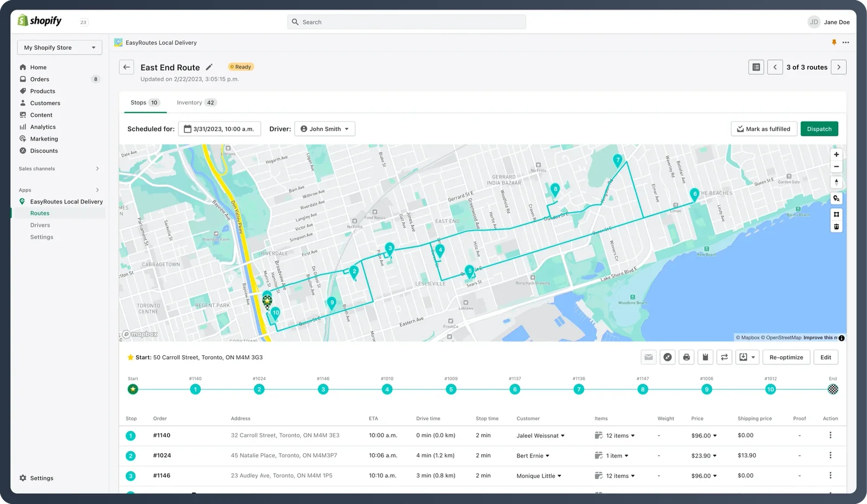
Task: Click the envelope notify icon
Action: (649, 357)
